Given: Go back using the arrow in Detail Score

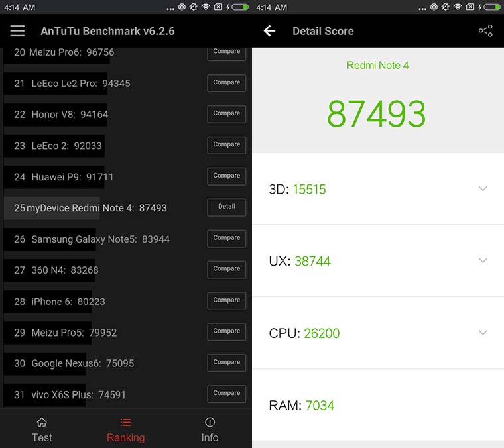Looking at the screenshot, I should click(269, 31).
